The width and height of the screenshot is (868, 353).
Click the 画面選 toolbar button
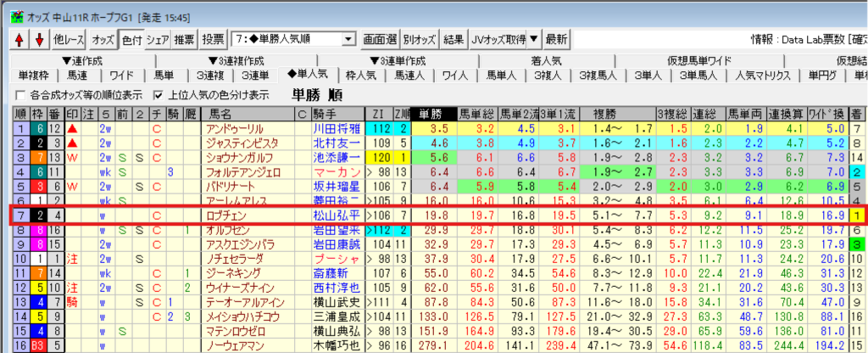point(380,39)
